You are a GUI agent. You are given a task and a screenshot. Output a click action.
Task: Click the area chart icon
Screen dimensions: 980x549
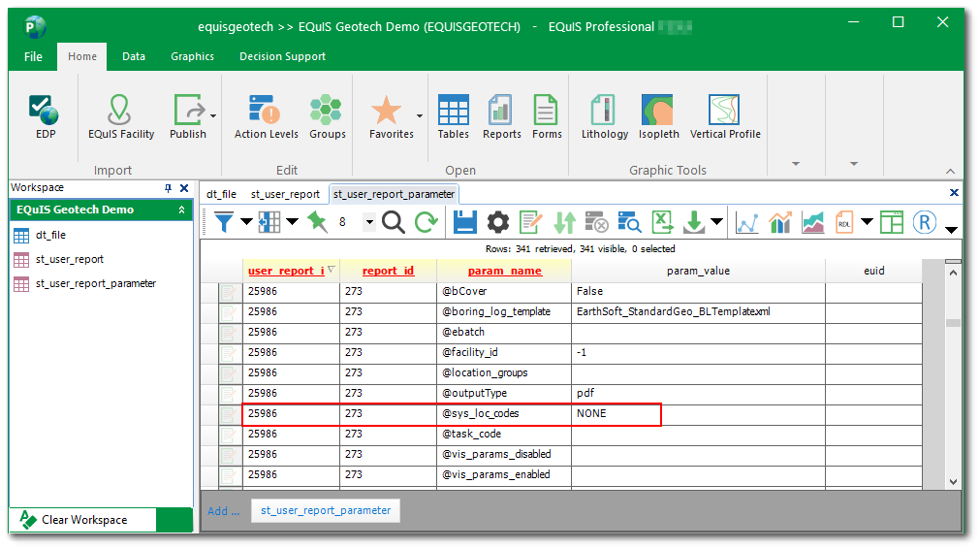(812, 222)
